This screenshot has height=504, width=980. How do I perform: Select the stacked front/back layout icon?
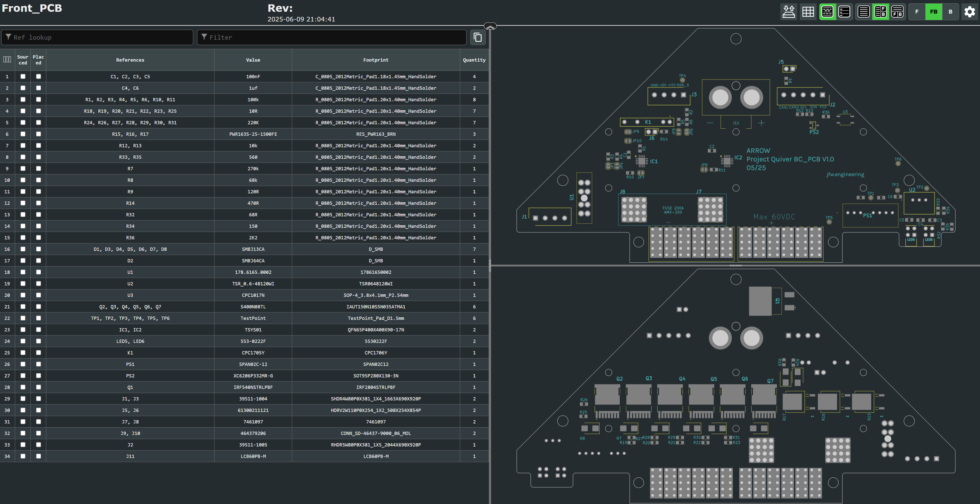[x=897, y=12]
